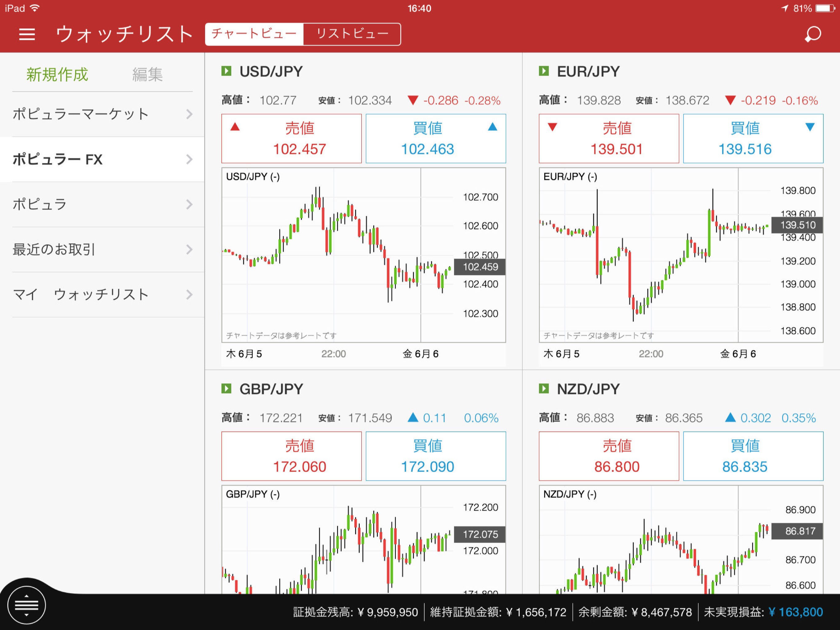
Task: Tap EUR/JPY 買値 139.516 buy box
Action: [x=753, y=139]
